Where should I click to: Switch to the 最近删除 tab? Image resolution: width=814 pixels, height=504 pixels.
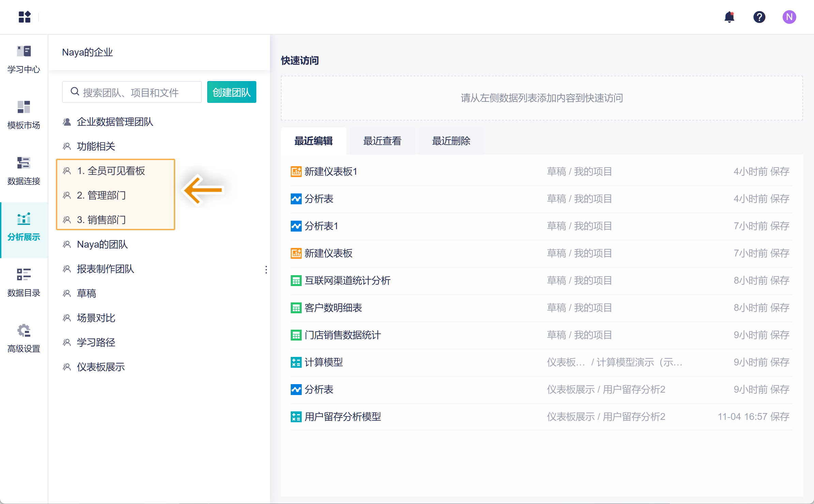point(451,141)
